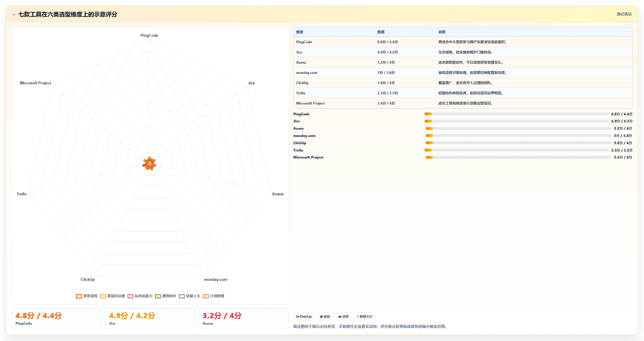The width and height of the screenshot is (644, 341).
Task: Click the PingCode cell in the table
Action: [x=304, y=42]
